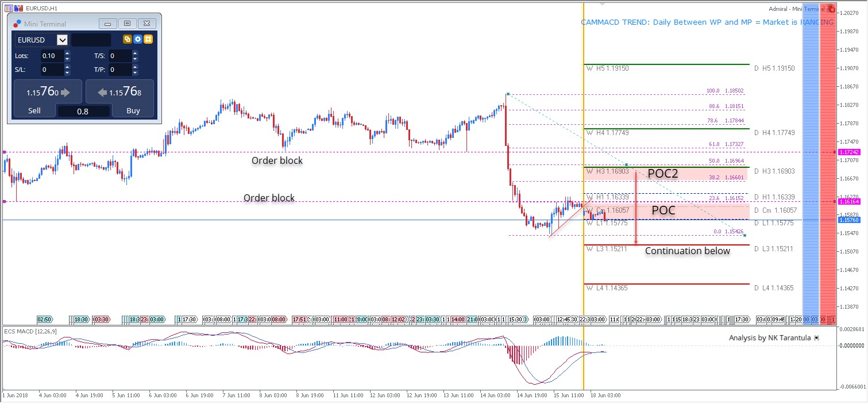Increase T/S with the up stepper
The image size is (868, 403).
click(x=136, y=53)
